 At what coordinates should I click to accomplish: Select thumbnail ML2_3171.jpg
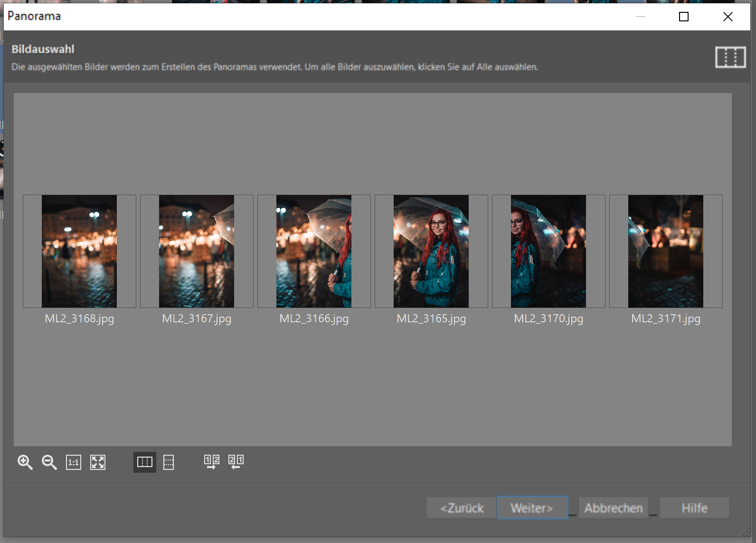pyautogui.click(x=666, y=251)
